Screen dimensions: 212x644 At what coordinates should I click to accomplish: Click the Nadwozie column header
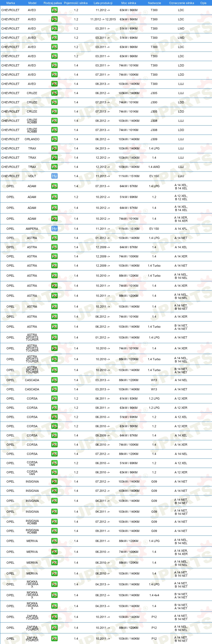click(x=155, y=3)
